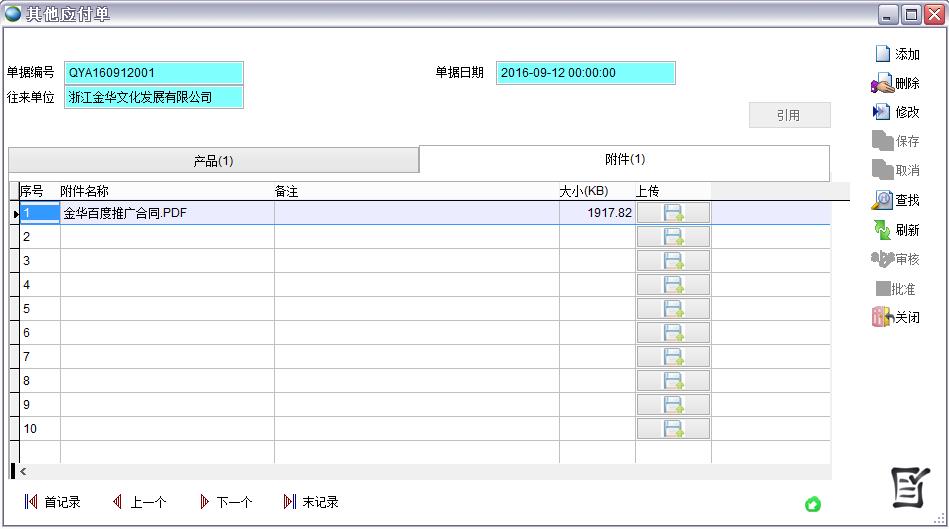This screenshot has height=529, width=949.
Task: Click the 单据日期 date field
Action: [x=585, y=73]
